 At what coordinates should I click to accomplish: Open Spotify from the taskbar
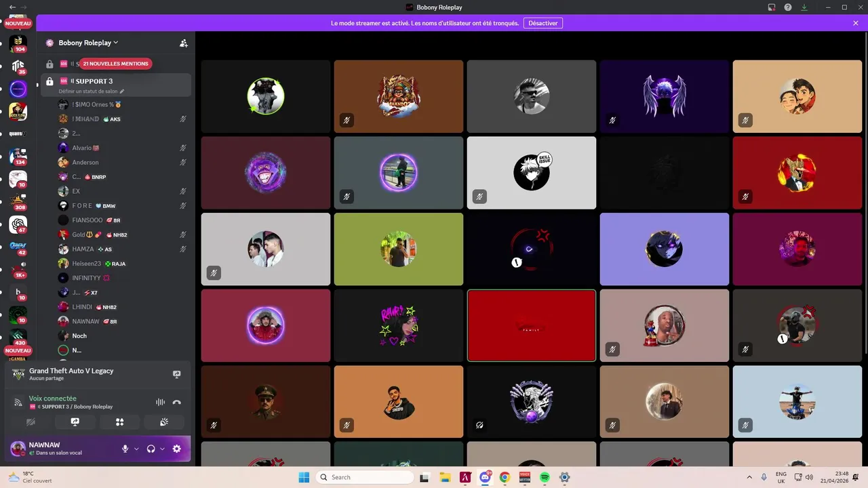tap(545, 477)
